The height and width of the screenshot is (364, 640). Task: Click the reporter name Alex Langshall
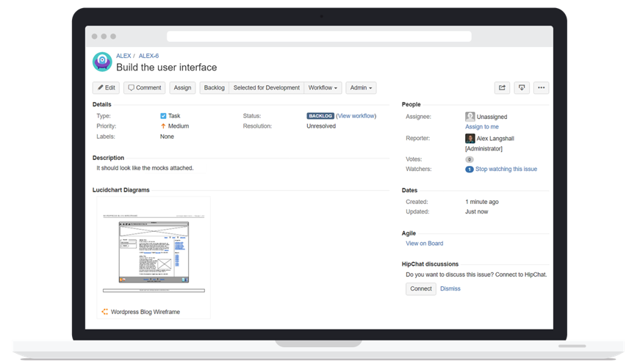(495, 139)
